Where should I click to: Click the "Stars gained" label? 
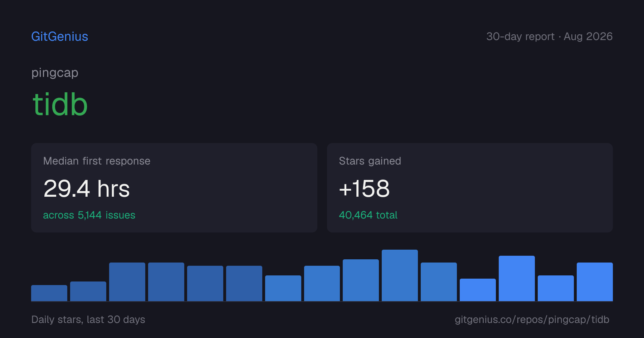click(x=370, y=161)
